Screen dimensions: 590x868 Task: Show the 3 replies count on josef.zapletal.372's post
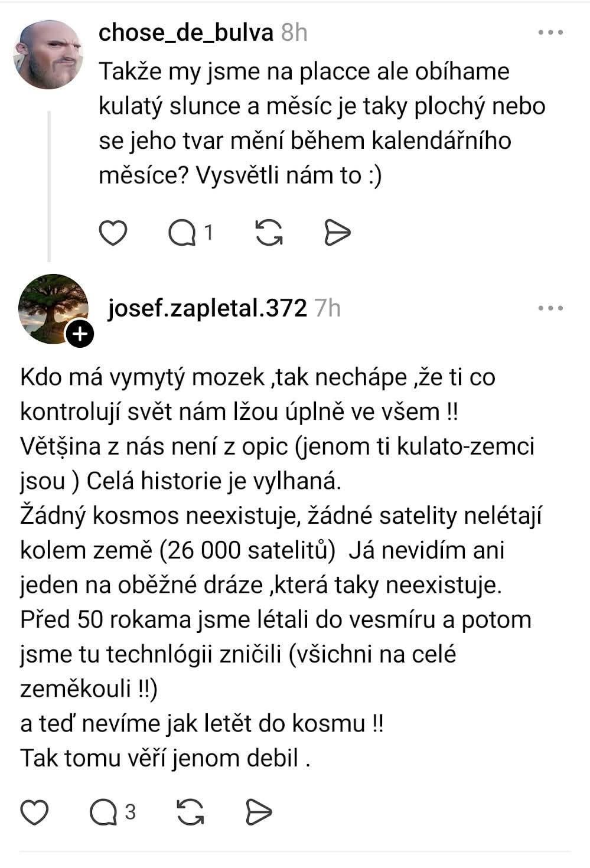click(x=131, y=812)
